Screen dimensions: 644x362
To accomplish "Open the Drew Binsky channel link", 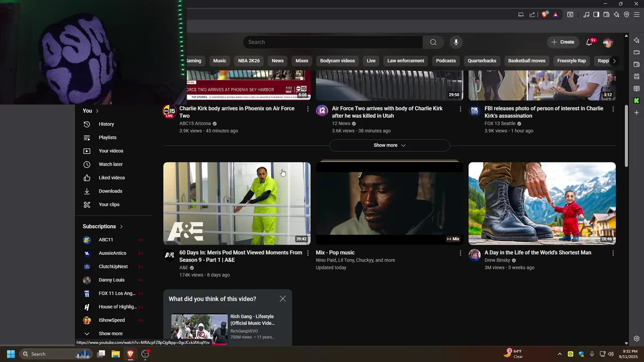I will [x=497, y=260].
